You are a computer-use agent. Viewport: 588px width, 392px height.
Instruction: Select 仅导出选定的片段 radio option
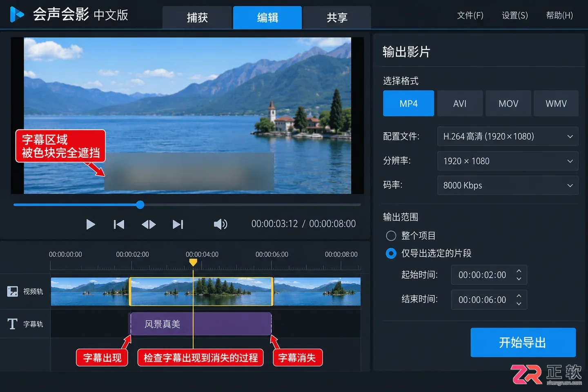click(x=391, y=253)
